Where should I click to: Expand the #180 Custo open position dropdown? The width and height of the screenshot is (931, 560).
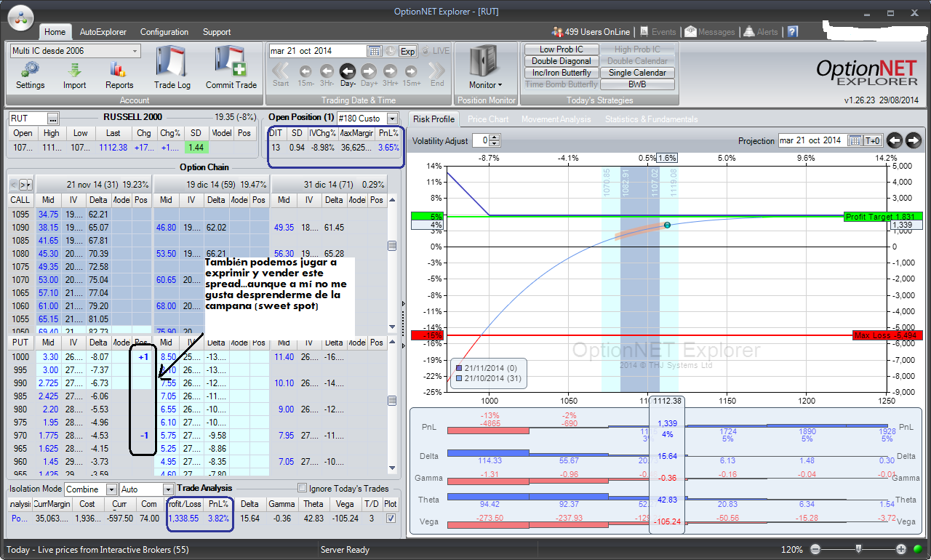[393, 119]
